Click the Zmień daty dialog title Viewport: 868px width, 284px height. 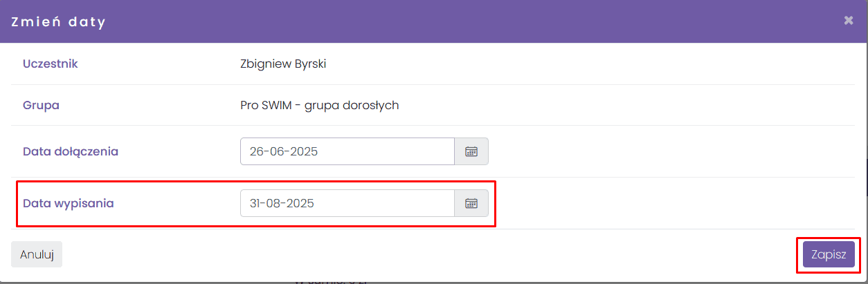[58, 21]
